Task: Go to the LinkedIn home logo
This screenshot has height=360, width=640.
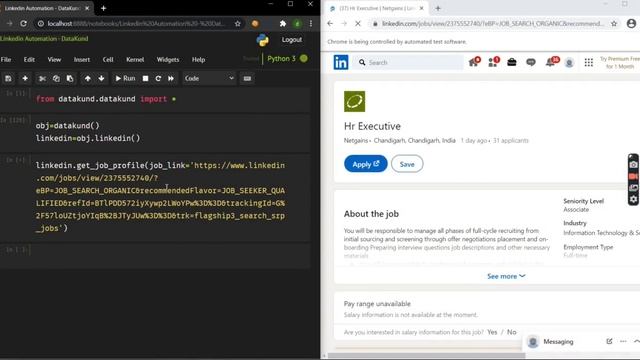Action: tap(341, 62)
